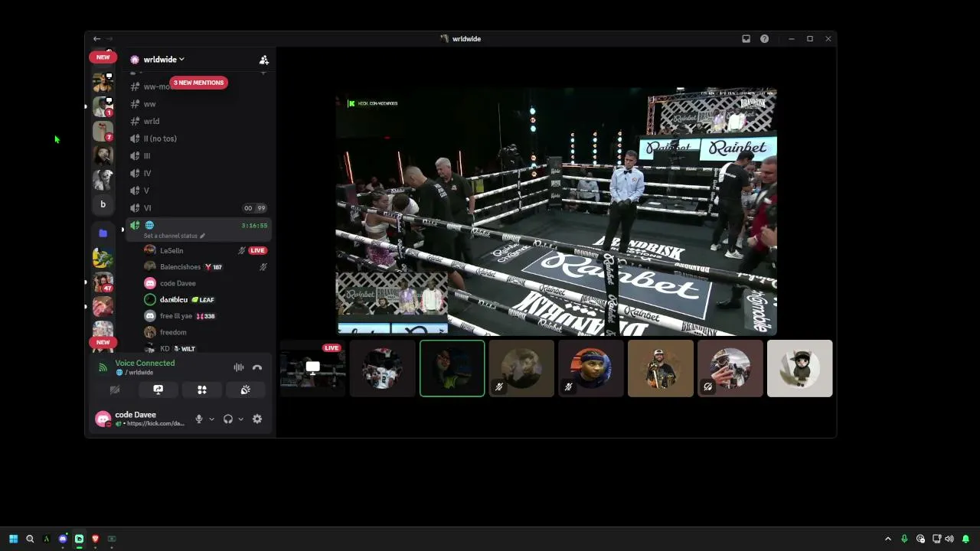Open the soundboard button
Image resolution: width=980 pixels, height=551 pixels.
(x=245, y=390)
